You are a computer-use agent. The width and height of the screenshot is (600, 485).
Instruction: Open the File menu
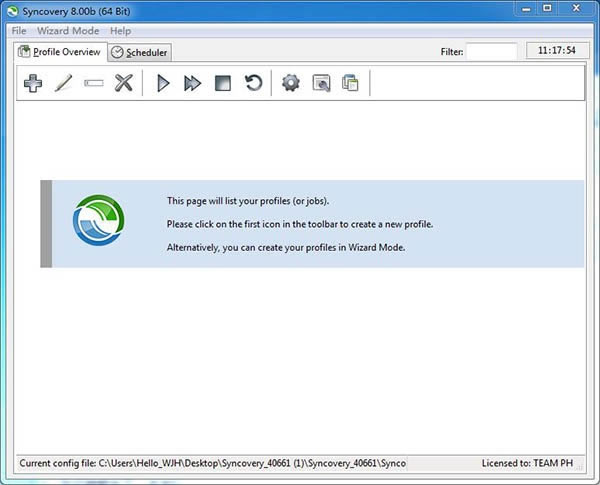(19, 31)
